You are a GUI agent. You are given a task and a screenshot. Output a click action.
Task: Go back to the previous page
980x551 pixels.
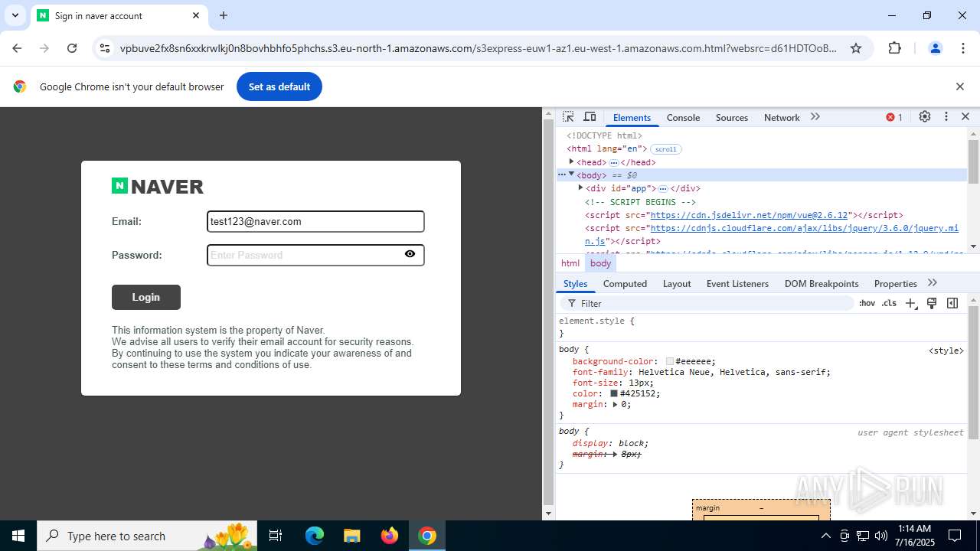point(17,48)
